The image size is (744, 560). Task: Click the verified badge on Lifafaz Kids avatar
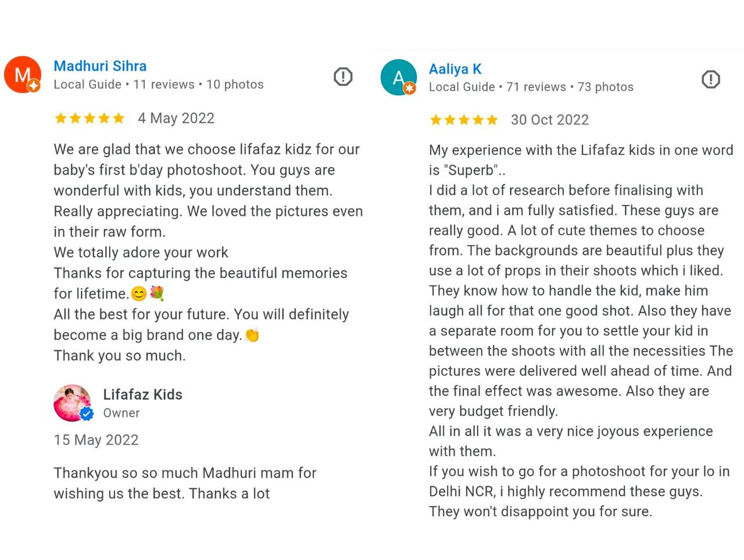point(87,414)
